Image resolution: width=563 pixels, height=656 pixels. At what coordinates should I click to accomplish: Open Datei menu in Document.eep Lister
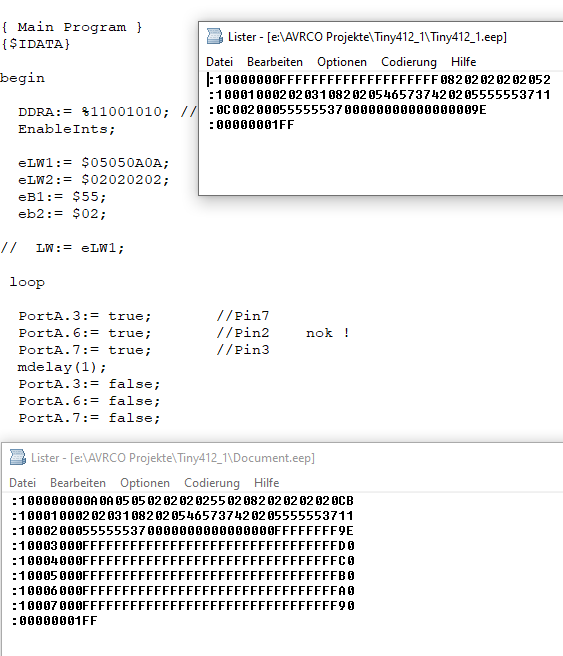click(x=23, y=483)
